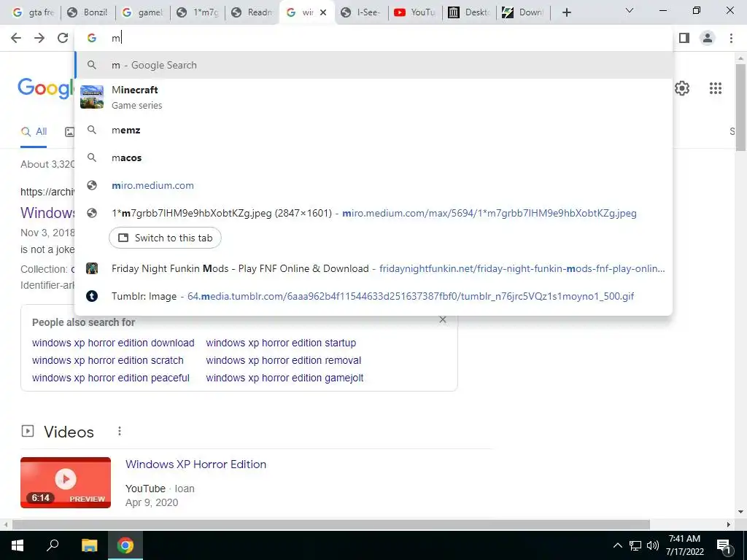Select the All search filter tab

[x=34, y=132]
